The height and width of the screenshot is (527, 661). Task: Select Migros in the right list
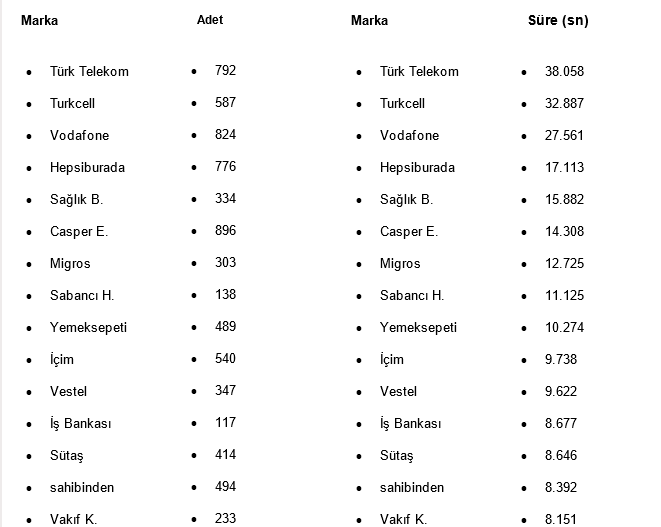click(400, 264)
